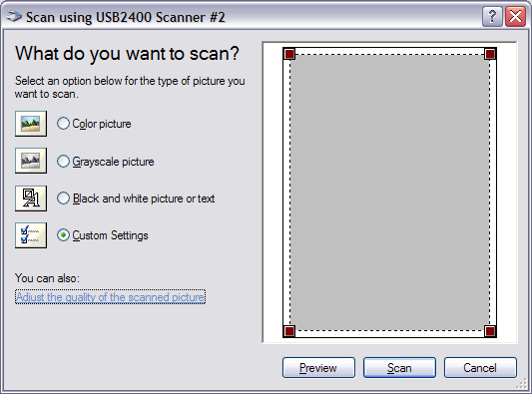
Task: Select the bottom-left crop handle
Action: (x=289, y=331)
